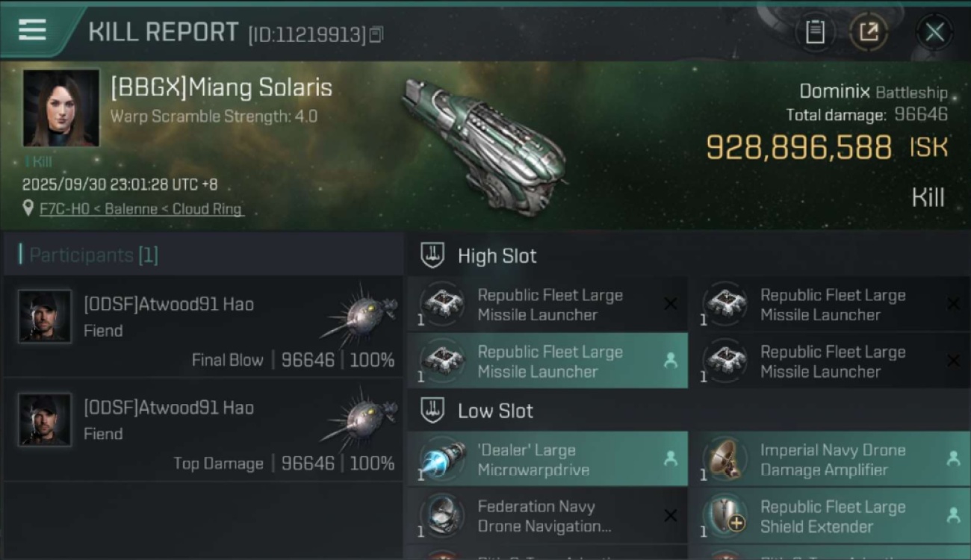971x560 pixels.
Task: Click Republic Fleet Large Shield Extender icon
Action: [725, 517]
